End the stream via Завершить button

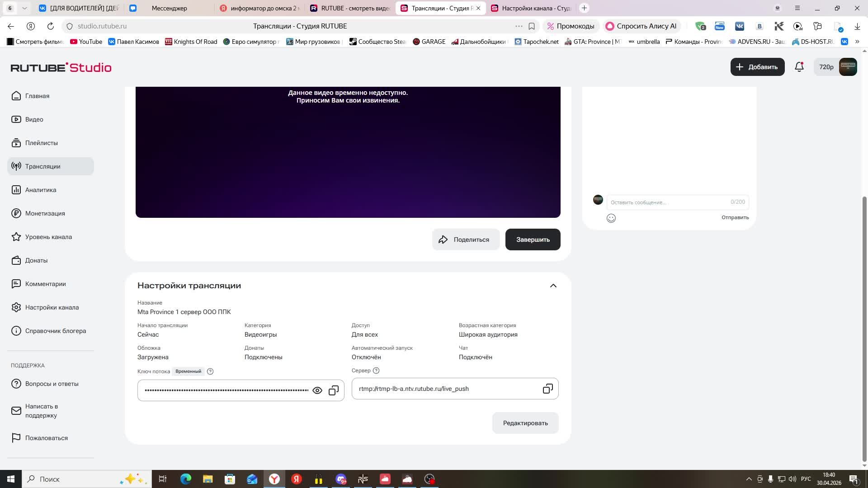(x=533, y=239)
